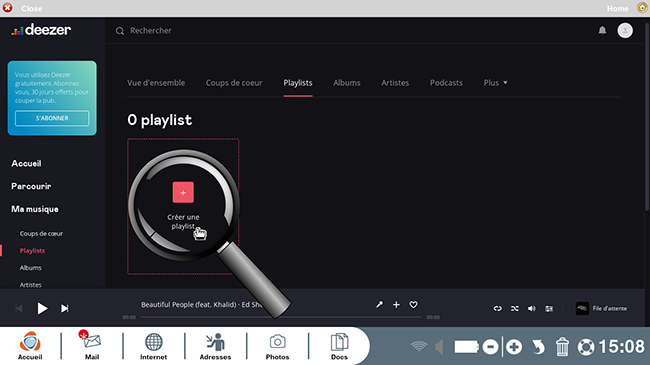Open sidebar Coups de cœur

41,234
